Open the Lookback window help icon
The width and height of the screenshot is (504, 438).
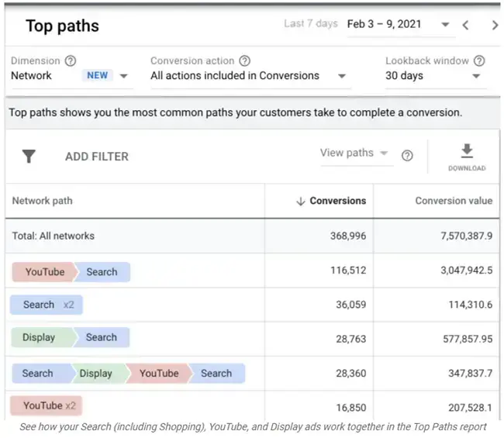click(x=479, y=60)
